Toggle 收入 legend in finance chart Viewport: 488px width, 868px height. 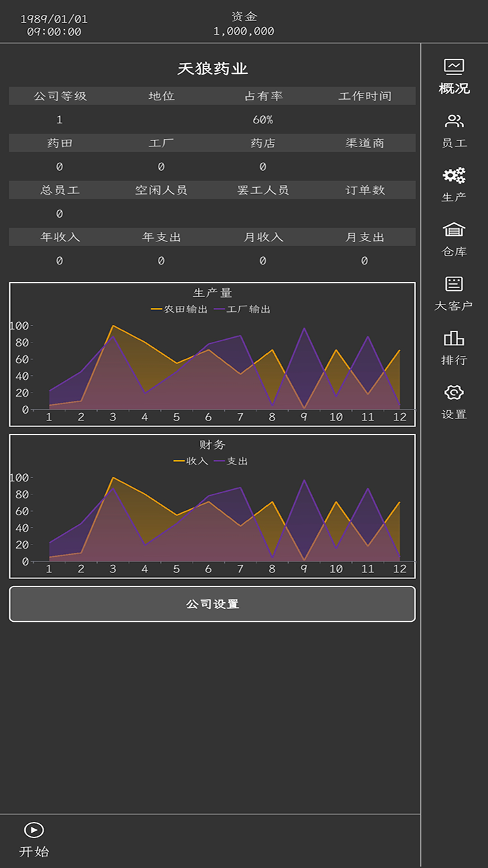[x=191, y=461]
